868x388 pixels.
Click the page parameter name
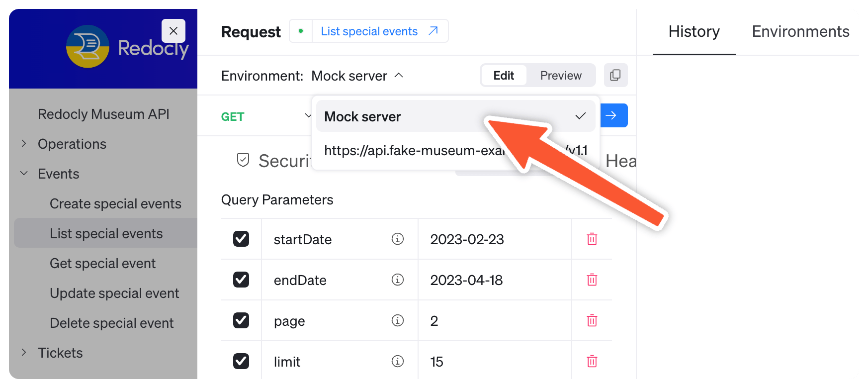point(289,321)
